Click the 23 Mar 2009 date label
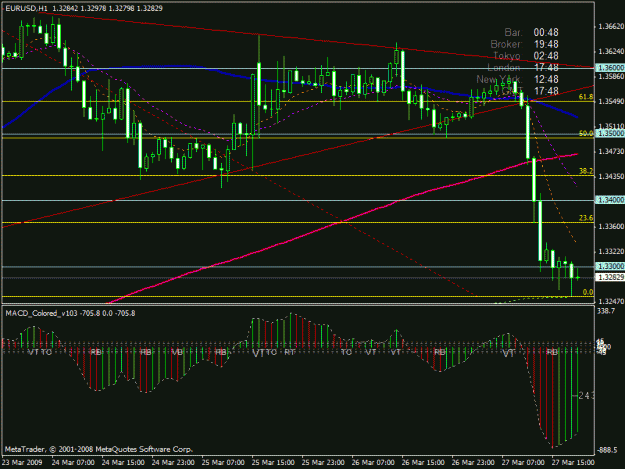This screenshot has width=625, height=469. tap(22, 463)
